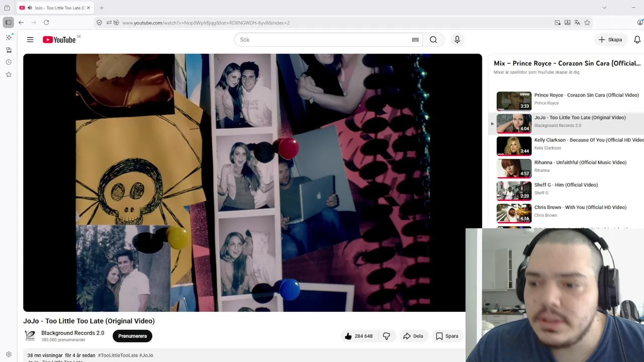The image size is (644, 362).
Task: Open the on-screen keyboard icon in search box
Action: pos(415,40)
